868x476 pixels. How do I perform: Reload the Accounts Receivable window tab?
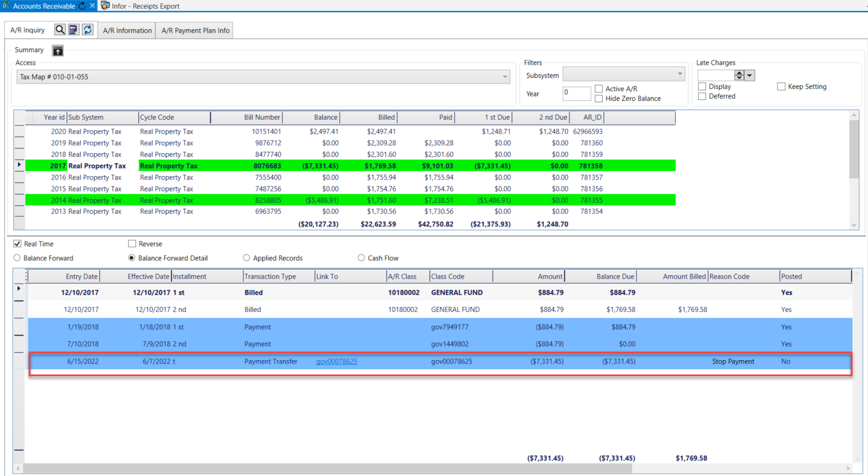tap(82, 6)
